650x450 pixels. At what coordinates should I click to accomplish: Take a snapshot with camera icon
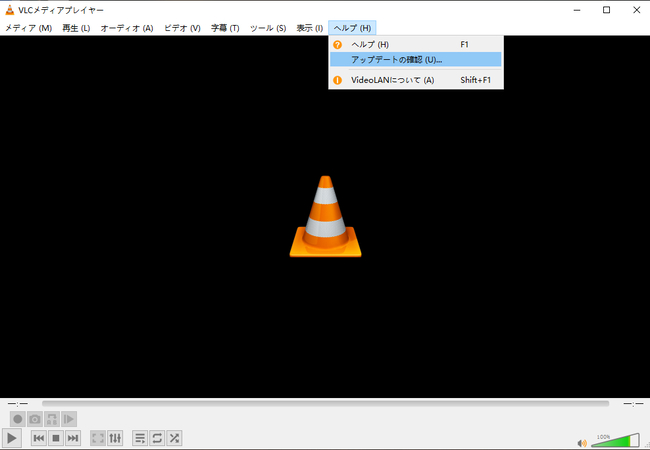click(x=35, y=419)
